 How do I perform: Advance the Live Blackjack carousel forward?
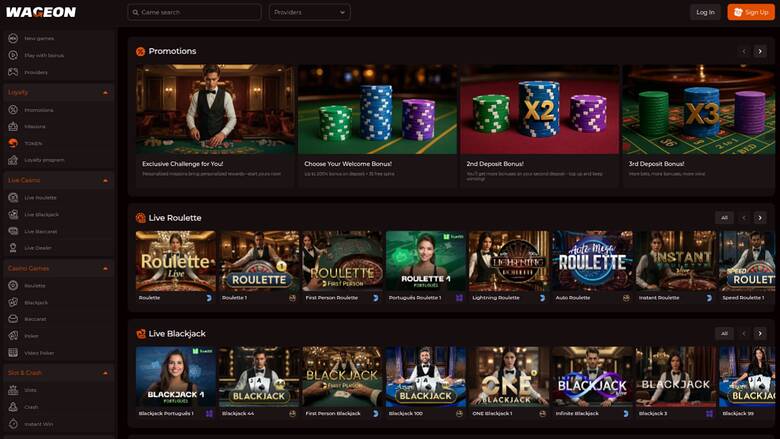point(760,333)
